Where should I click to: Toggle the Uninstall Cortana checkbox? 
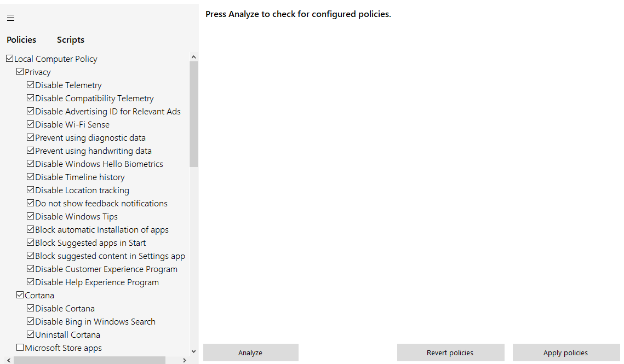[x=30, y=334]
